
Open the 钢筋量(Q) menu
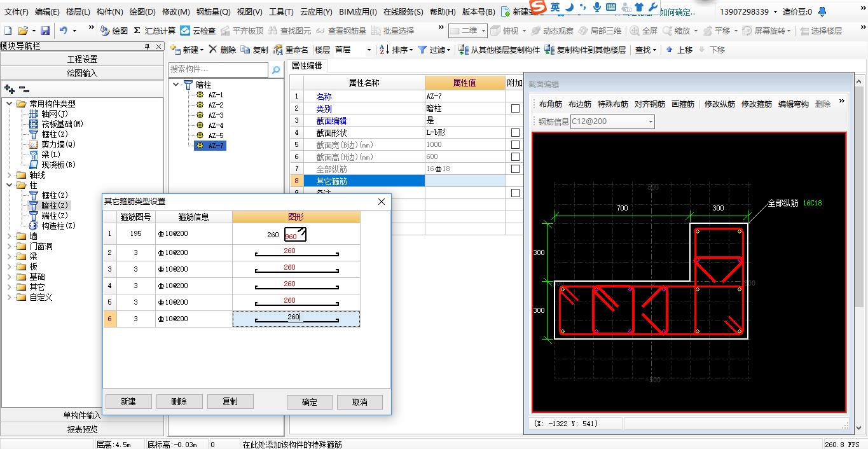click(213, 12)
